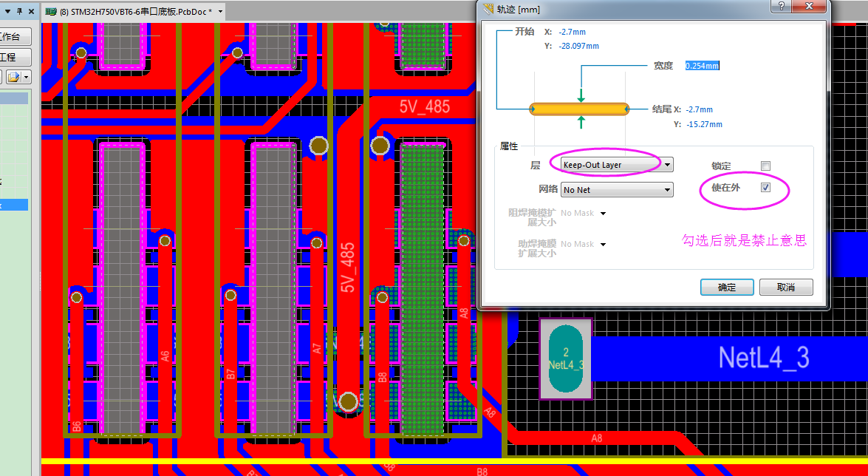Viewport: 868px width, 476px height.
Task: Toggle the 锁定 (Locked) checkbox
Action: pos(765,166)
